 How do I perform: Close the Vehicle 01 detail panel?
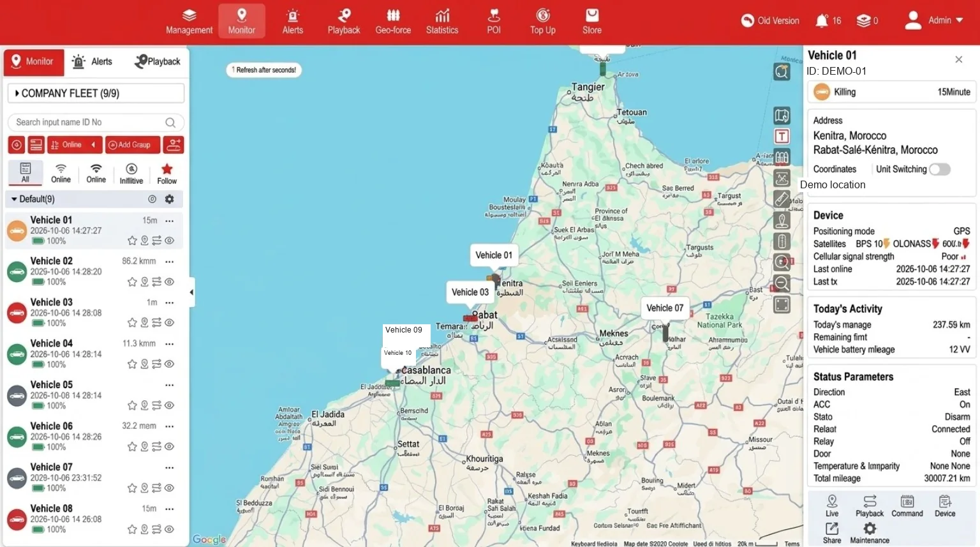click(x=959, y=59)
